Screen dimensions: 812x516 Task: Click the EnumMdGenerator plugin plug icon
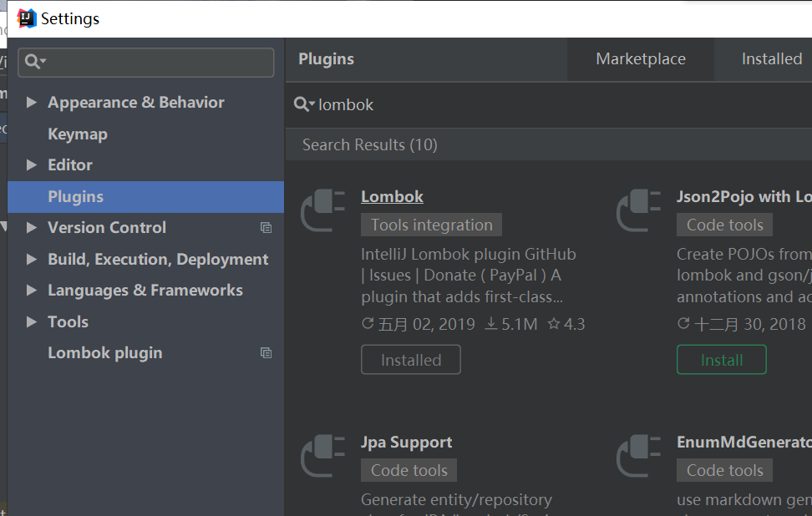[x=638, y=455]
